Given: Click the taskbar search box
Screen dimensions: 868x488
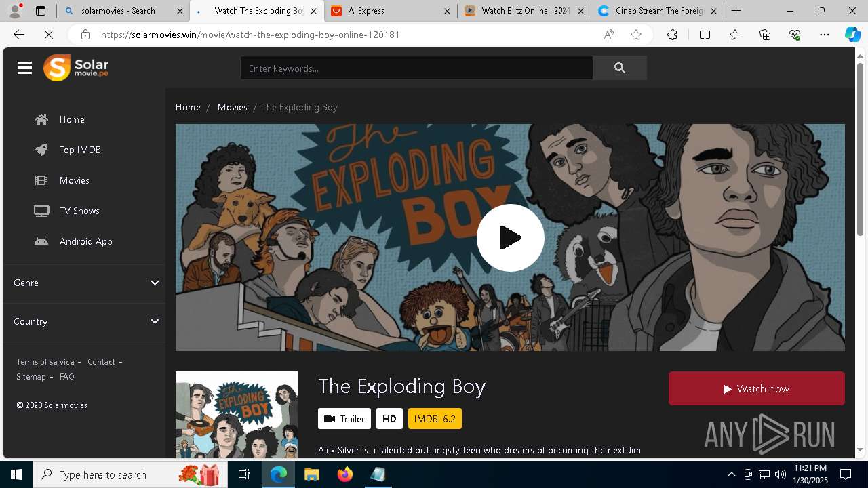Looking at the screenshot, I should click(x=130, y=474).
